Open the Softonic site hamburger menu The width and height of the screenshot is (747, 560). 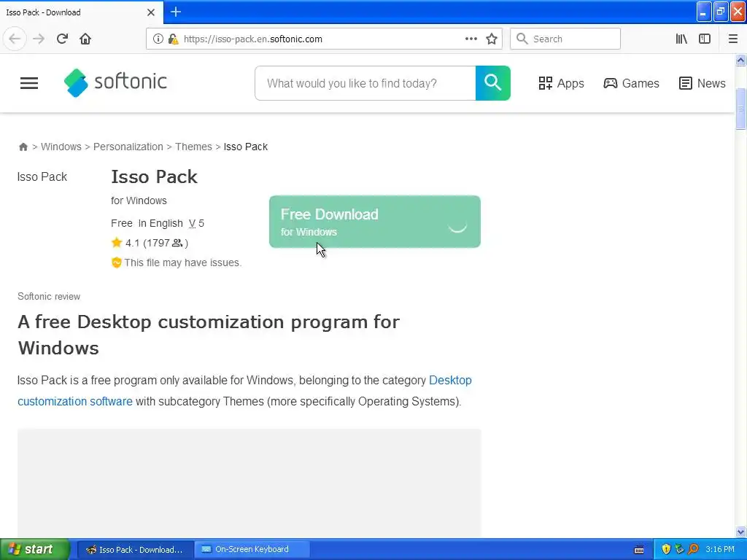[x=29, y=83]
